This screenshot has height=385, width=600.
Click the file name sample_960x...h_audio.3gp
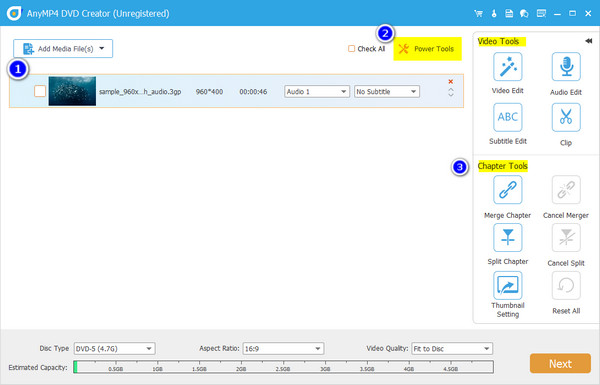tap(140, 92)
